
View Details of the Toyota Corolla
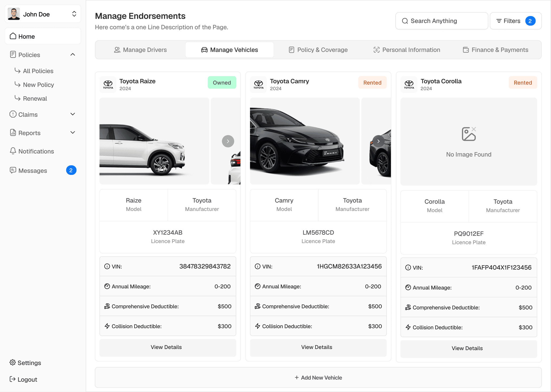[x=467, y=348]
